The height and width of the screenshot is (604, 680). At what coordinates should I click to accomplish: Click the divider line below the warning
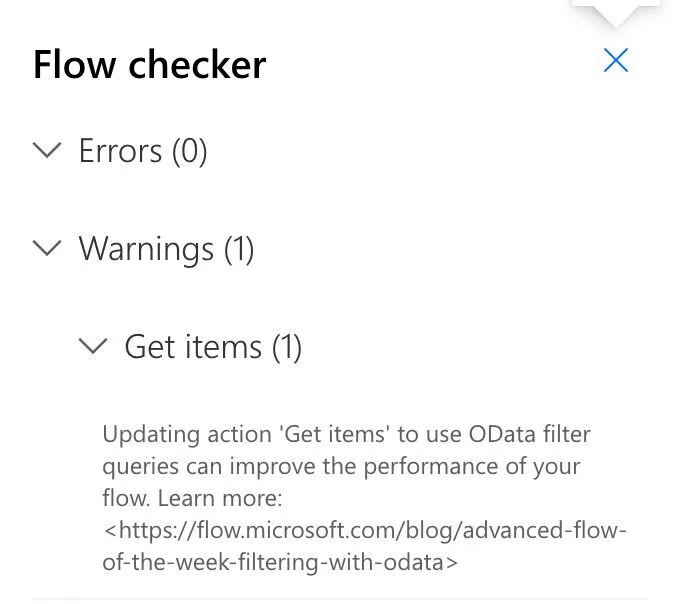pos(340,599)
